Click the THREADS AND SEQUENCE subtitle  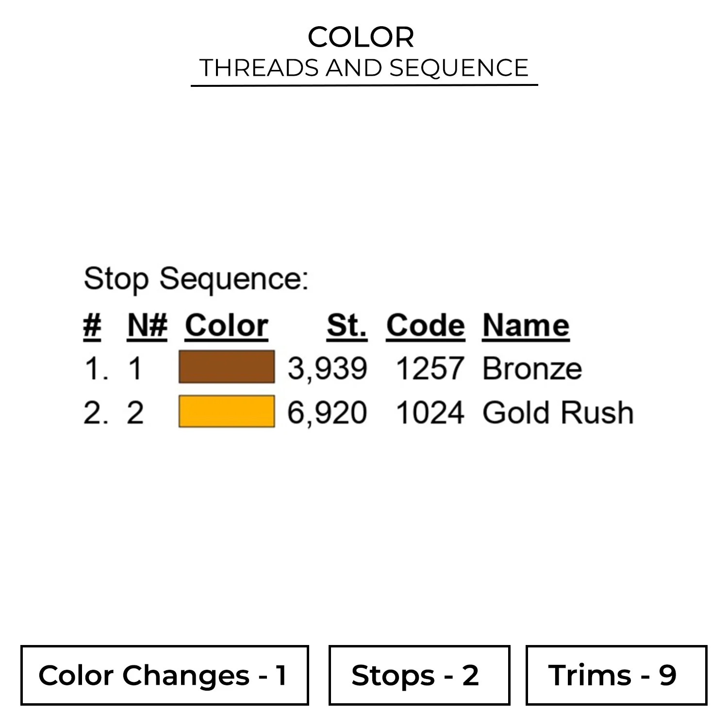pos(364,67)
